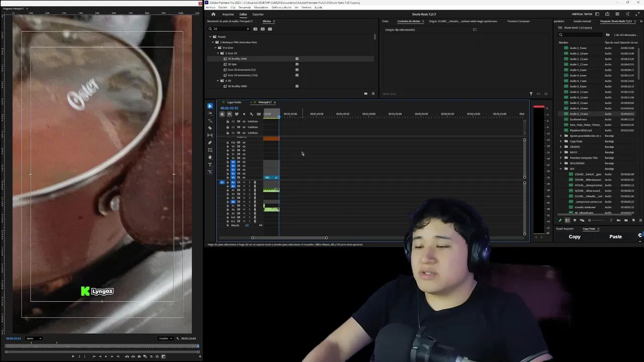Delete custom item in Effects panel

(373, 94)
